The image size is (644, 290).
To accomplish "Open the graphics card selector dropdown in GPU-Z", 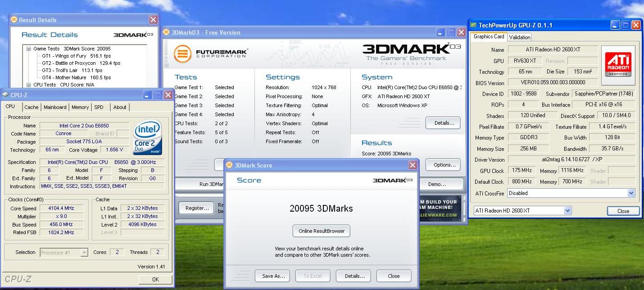I will (567, 210).
